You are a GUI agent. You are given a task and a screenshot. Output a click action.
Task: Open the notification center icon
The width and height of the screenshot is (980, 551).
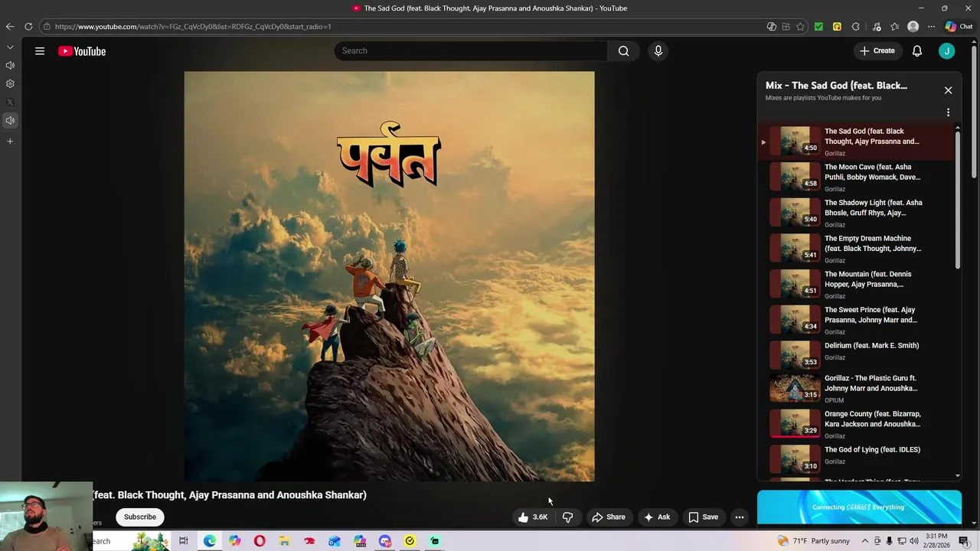964,541
